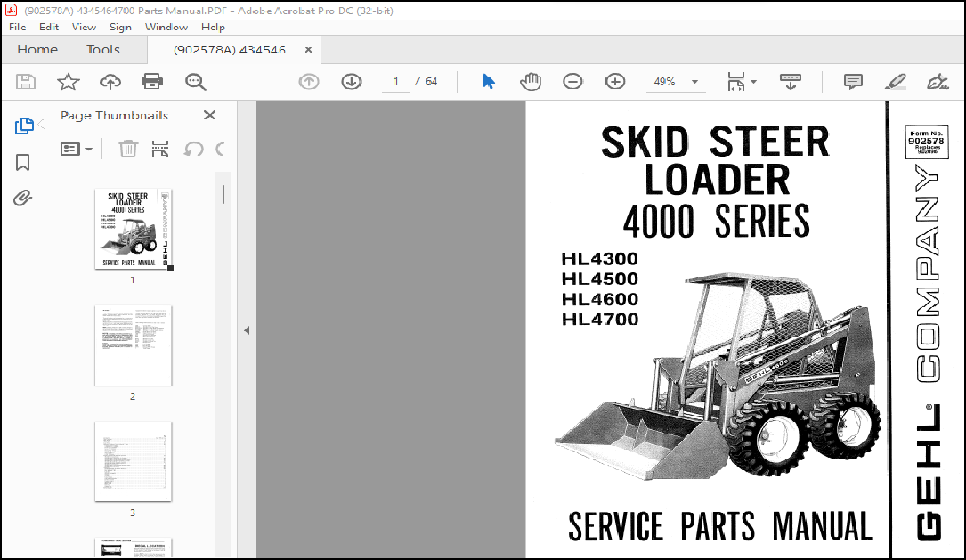
Task: Select the (902578A) document tab
Action: [233, 50]
